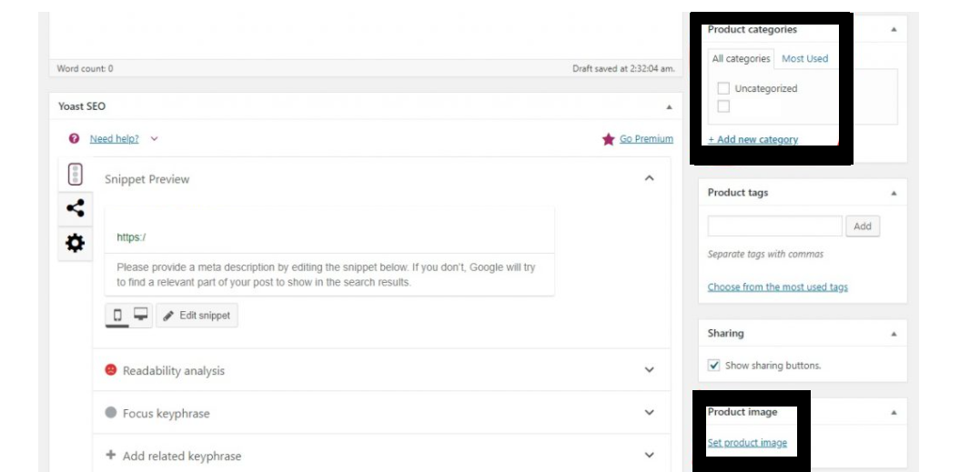
Task: Expand the Add related keyphrase section
Action: pos(649,455)
